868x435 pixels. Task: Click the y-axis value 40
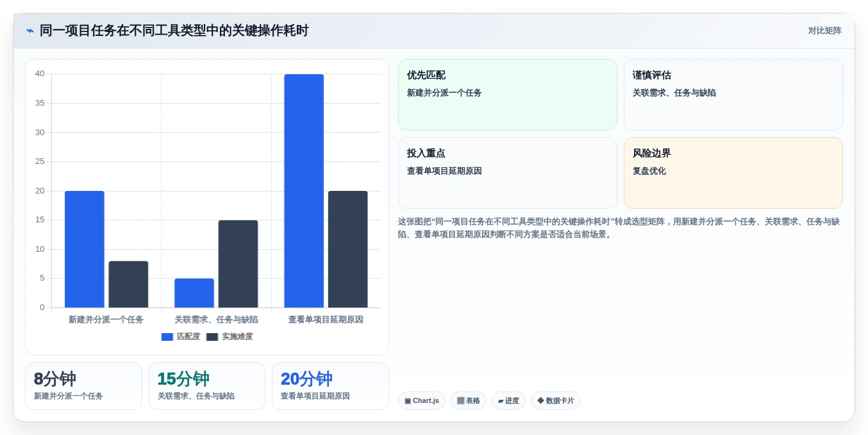tap(40, 74)
